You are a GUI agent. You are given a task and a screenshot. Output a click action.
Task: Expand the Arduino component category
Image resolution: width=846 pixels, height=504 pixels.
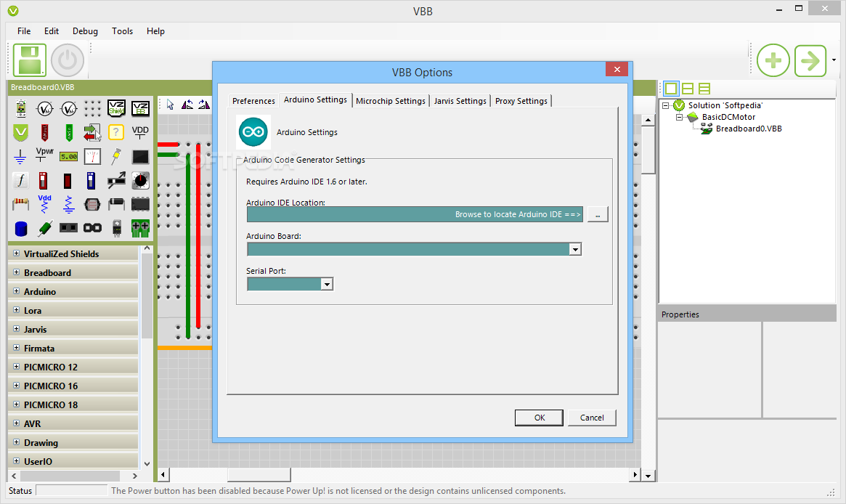coord(16,290)
